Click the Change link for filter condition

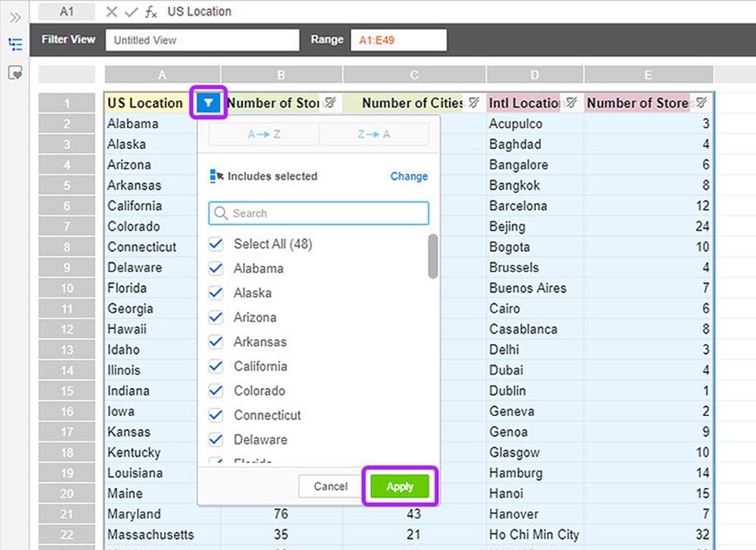409,176
